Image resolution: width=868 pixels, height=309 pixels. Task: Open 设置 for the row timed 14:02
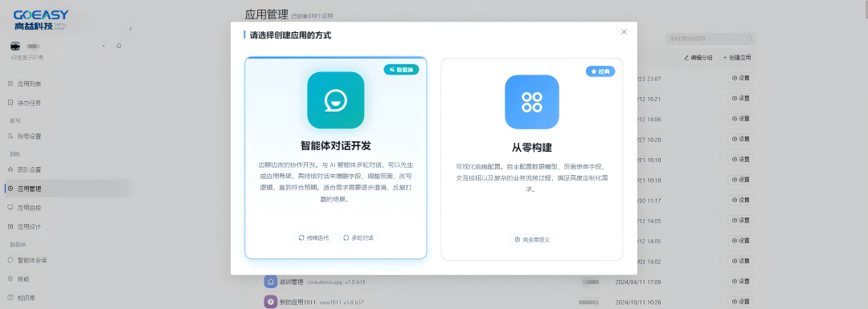[741, 262]
